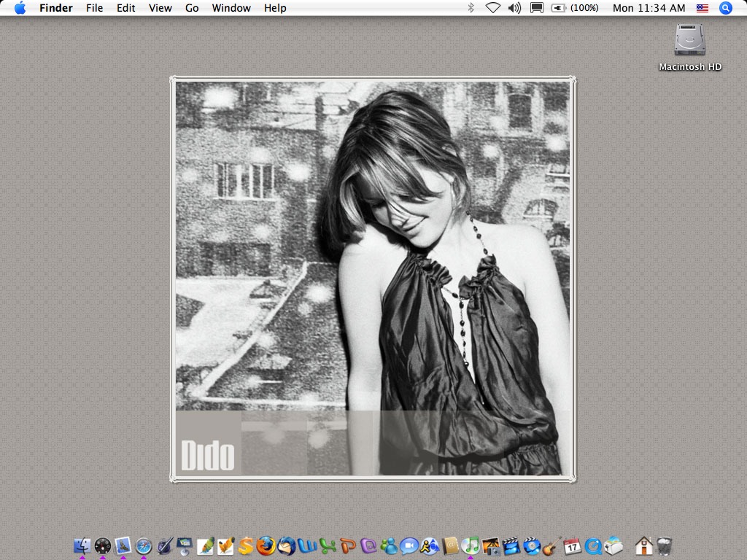The width and height of the screenshot is (747, 560).
Task: Launch QuickTime Player from the dock
Action: (593, 545)
